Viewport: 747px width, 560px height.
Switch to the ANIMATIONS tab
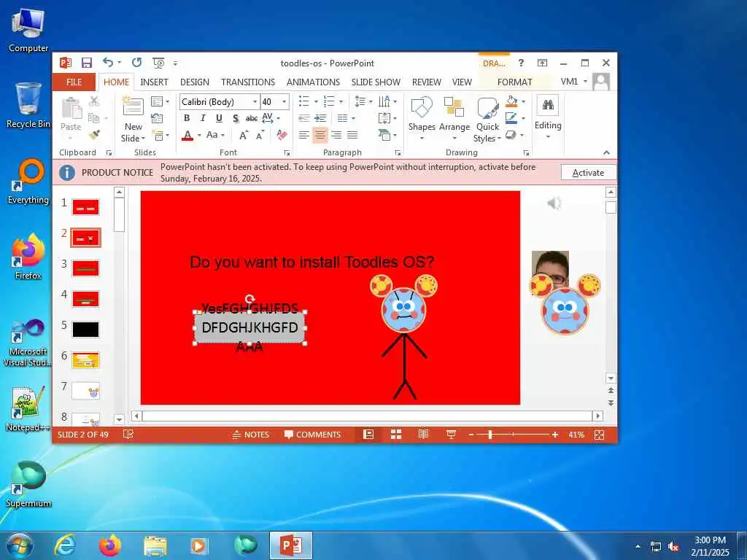(x=313, y=82)
